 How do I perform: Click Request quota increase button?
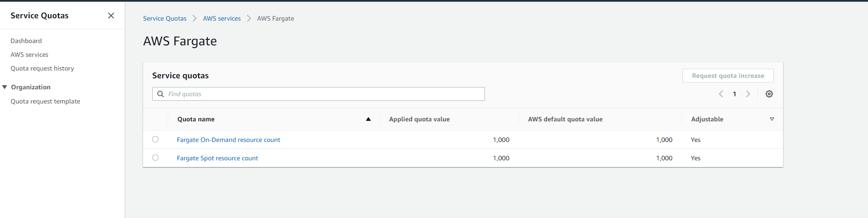pyautogui.click(x=728, y=76)
